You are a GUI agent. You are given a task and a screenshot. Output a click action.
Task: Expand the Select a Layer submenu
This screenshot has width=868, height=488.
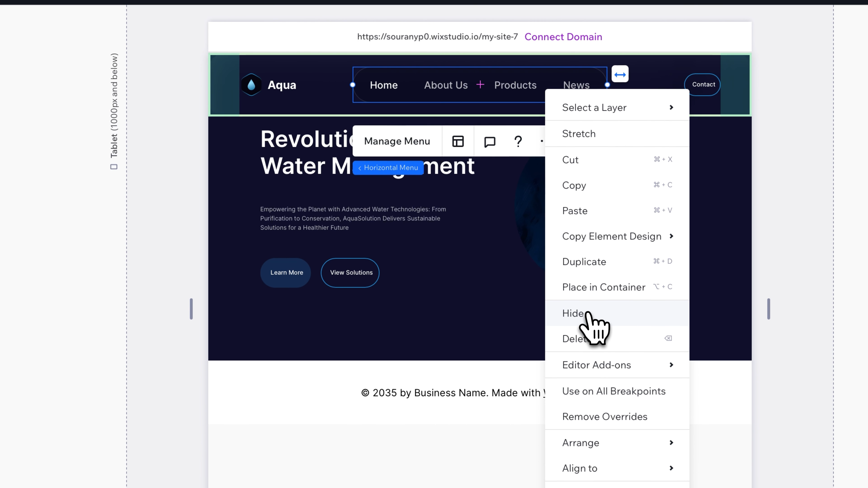617,108
